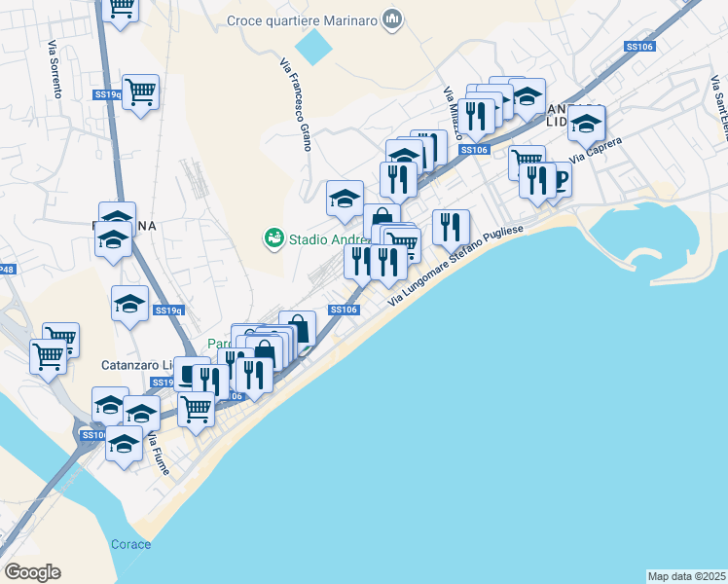Click the Corace river label
Screen dimensions: 728x584
tap(131, 544)
